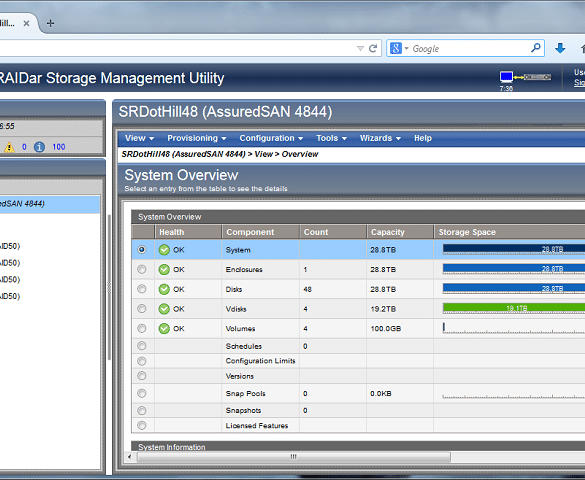Click the green OK icon for System

164,250
